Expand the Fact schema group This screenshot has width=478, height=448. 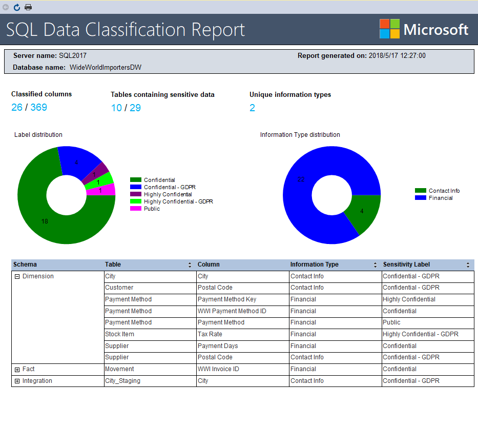(17, 370)
